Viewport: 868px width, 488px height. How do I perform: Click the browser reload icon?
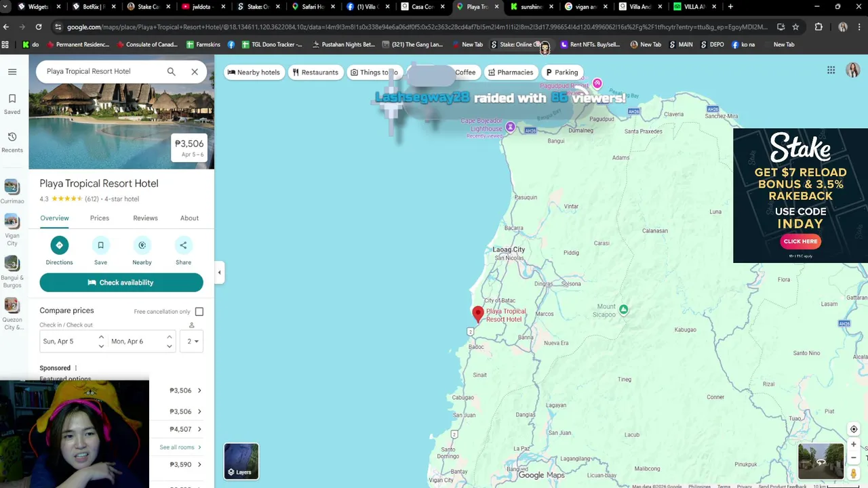(x=39, y=27)
